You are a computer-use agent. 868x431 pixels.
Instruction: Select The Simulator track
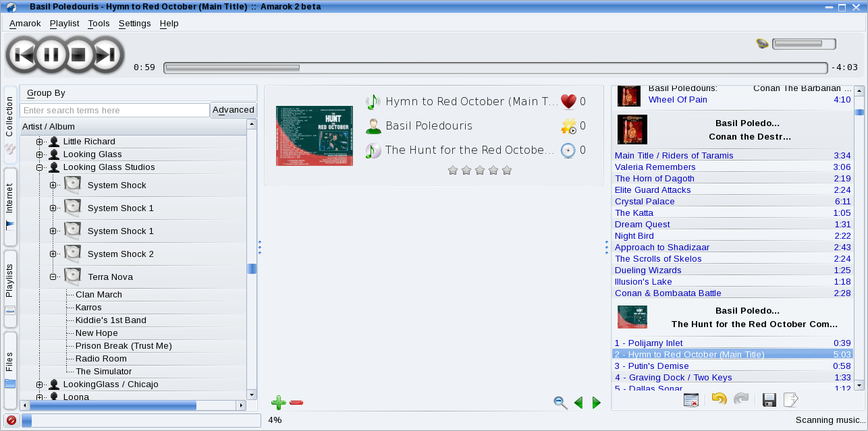[x=104, y=372]
